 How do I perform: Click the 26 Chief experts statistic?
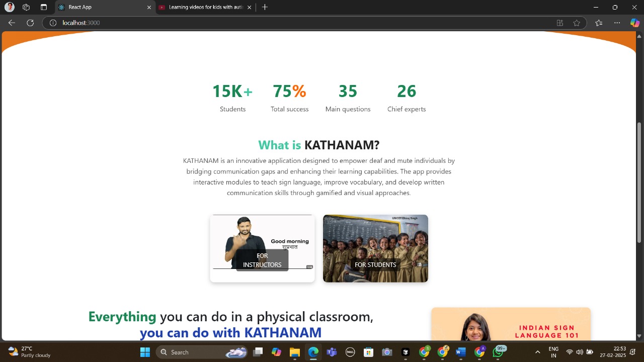pos(407,98)
